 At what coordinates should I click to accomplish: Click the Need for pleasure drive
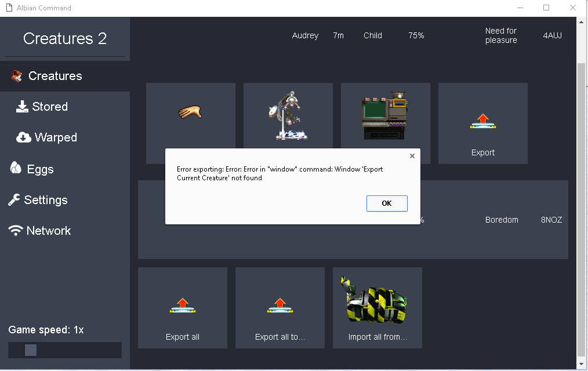click(501, 35)
